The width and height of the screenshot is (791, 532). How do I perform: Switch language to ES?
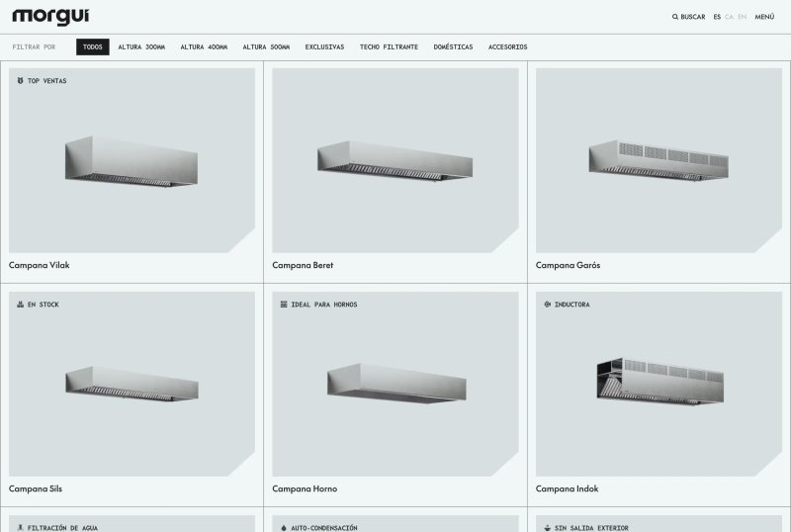[717, 17]
